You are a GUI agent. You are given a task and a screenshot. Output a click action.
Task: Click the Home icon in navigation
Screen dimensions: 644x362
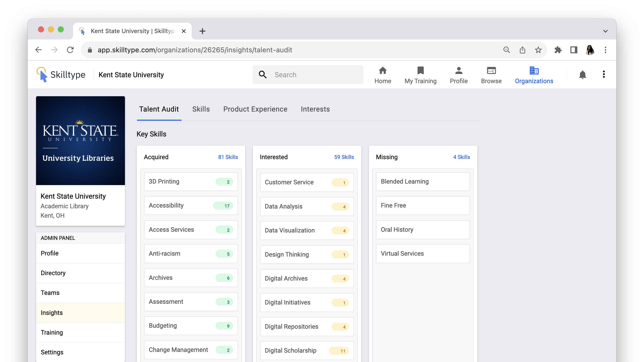pos(382,71)
